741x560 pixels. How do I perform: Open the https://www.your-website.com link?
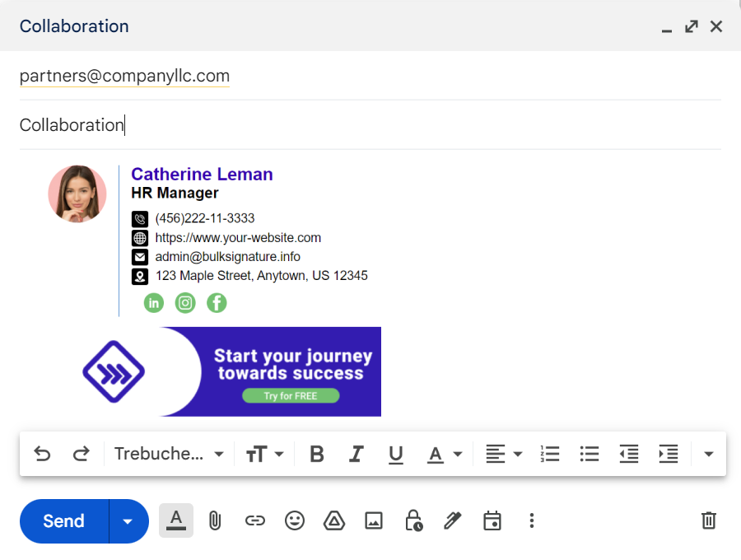tap(238, 238)
